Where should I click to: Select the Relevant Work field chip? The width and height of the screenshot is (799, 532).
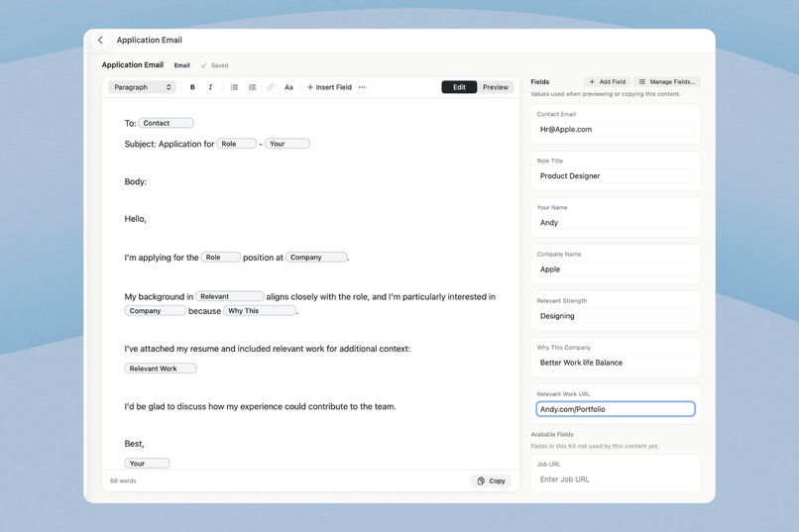coord(161,369)
